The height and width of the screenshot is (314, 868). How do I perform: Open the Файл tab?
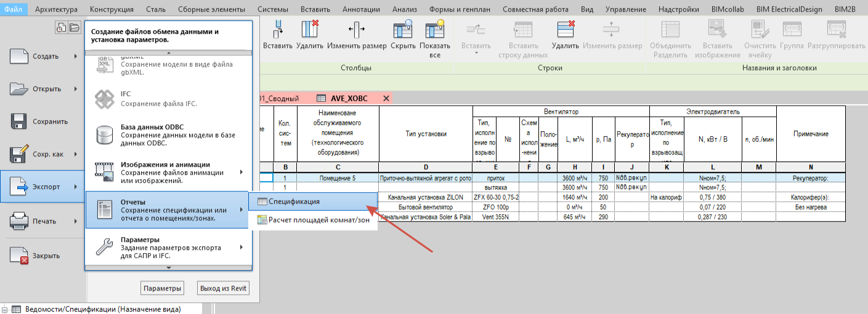pyautogui.click(x=13, y=9)
